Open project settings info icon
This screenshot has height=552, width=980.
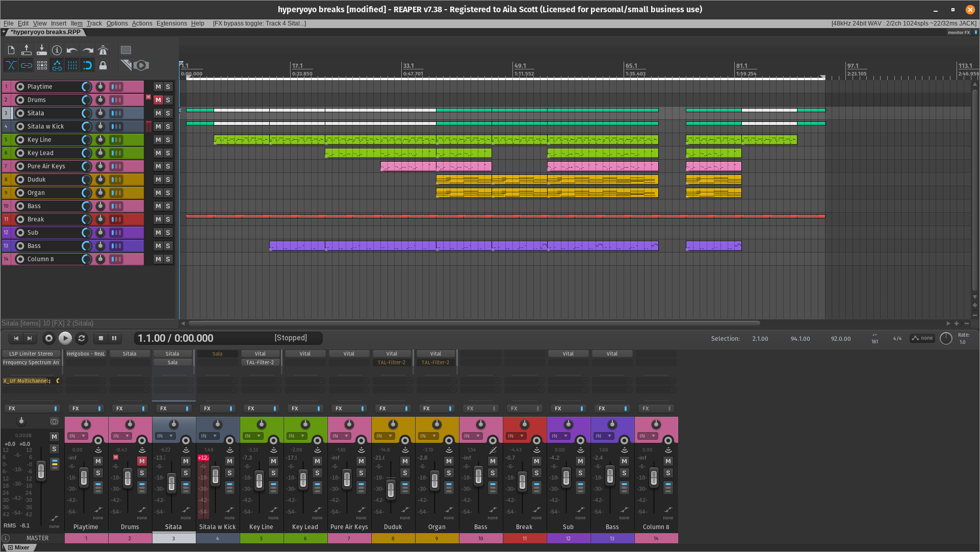(x=57, y=50)
